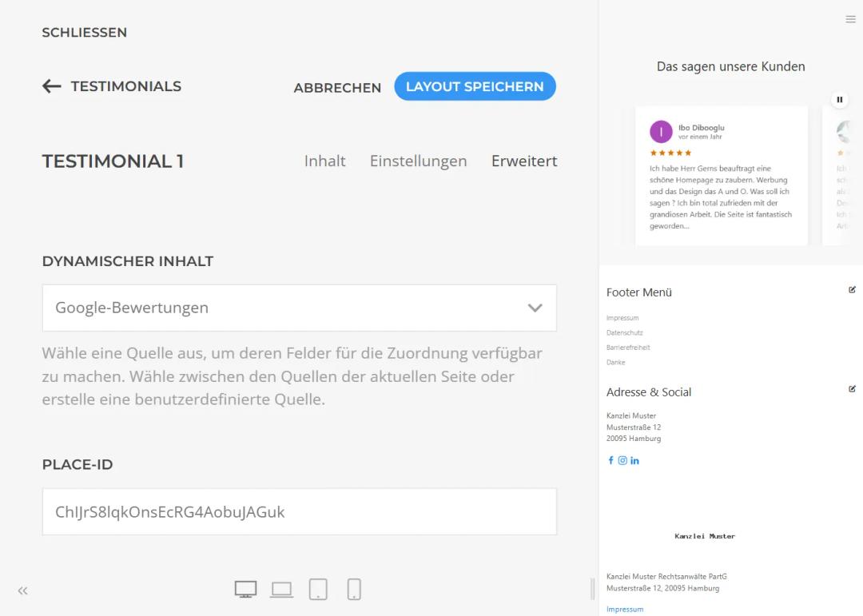Click the Footer Menü heading
The width and height of the screenshot is (863, 616).
639,292
